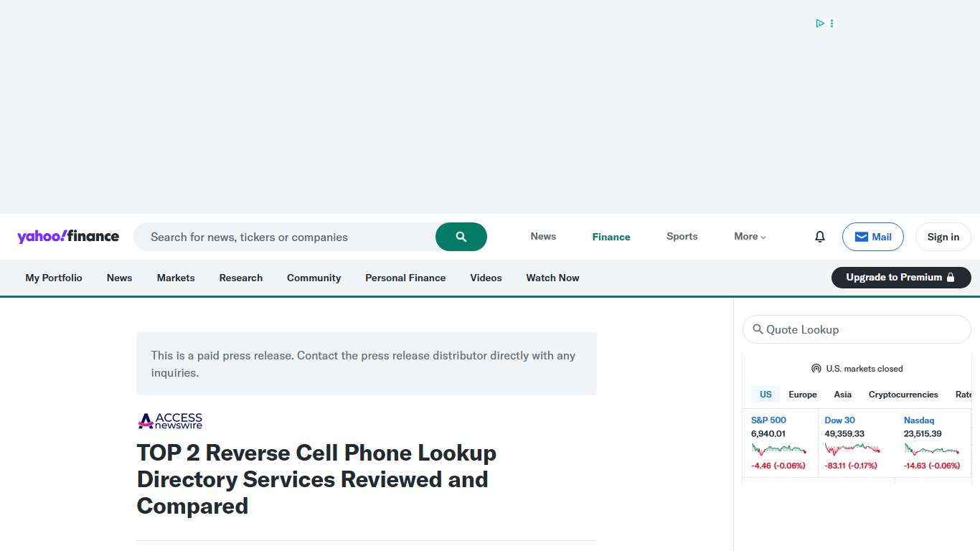Click the ad choices icon on the advertisement
The image size is (980, 551).
819,23
